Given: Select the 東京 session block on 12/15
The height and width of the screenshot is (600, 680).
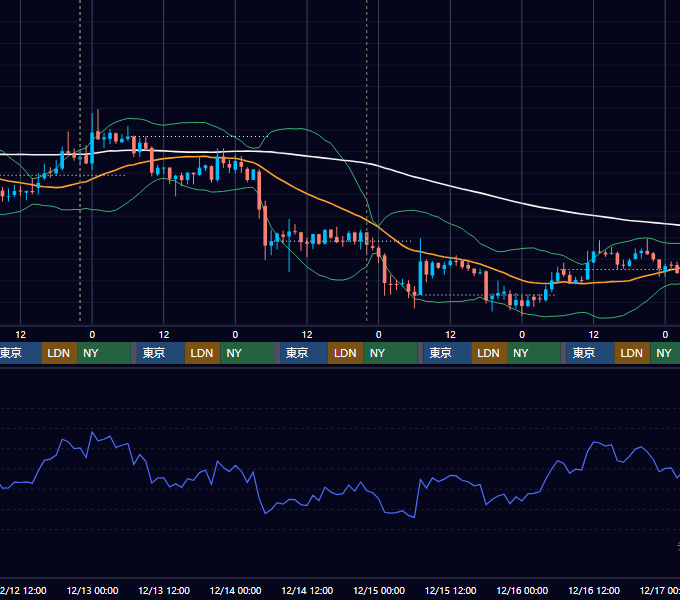Looking at the screenshot, I should 447,353.
